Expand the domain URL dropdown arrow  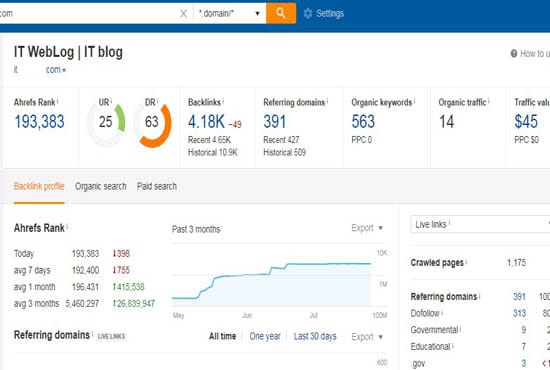(64, 70)
